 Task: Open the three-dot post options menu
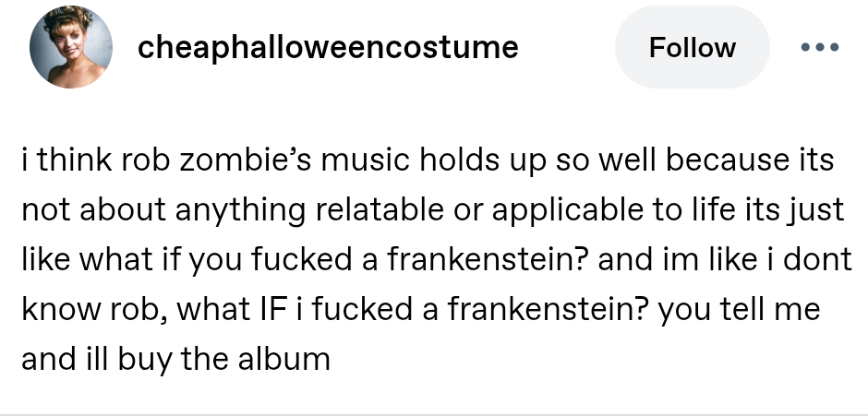click(821, 47)
